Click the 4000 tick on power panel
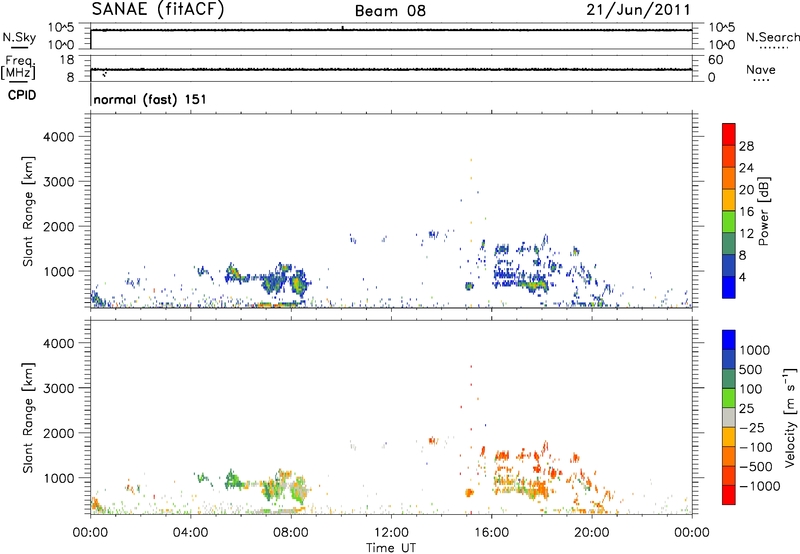This screenshot has height=554, width=800. 58,137
